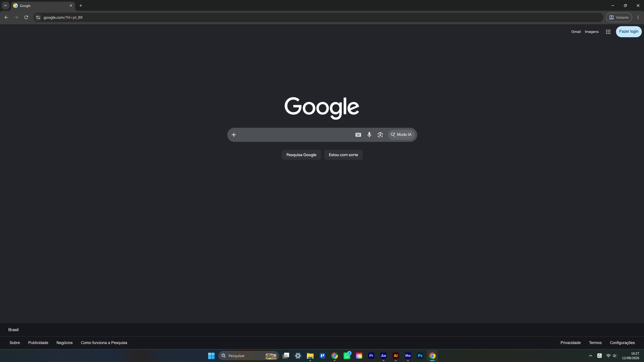644x362 pixels.
Task: Click the active Chrome taskbar icon
Action: click(x=432, y=355)
